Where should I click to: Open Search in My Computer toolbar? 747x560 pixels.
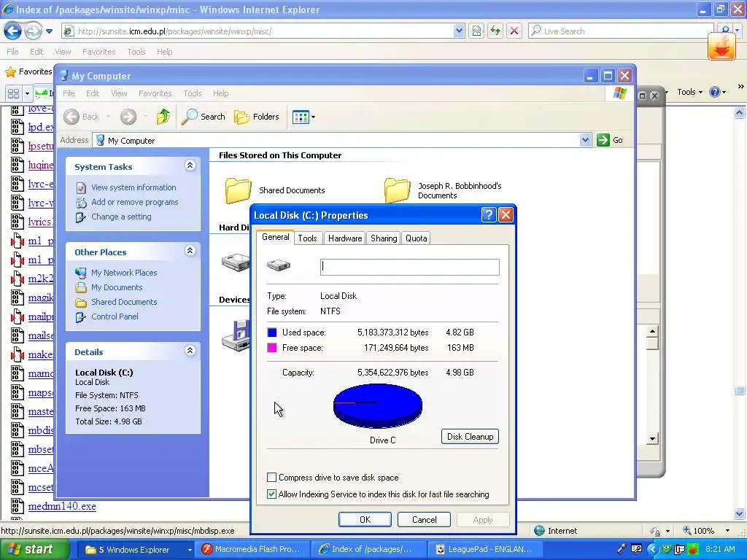[x=204, y=117]
